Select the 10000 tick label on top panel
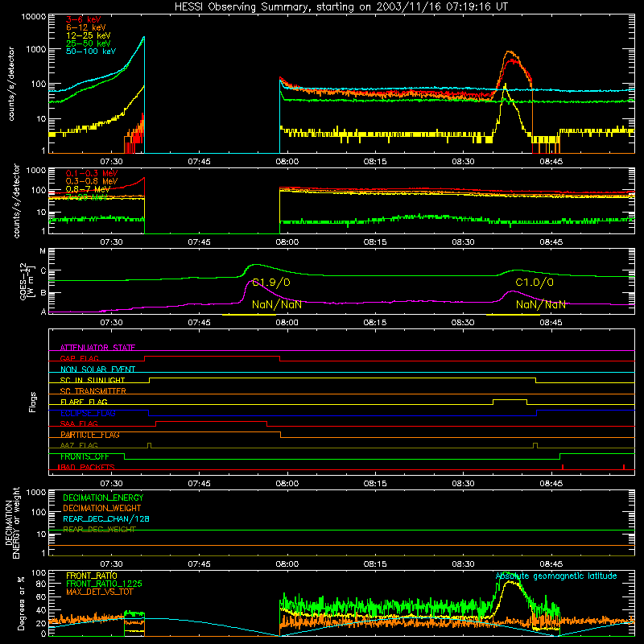The height and width of the screenshot is (644, 644). (x=34, y=17)
